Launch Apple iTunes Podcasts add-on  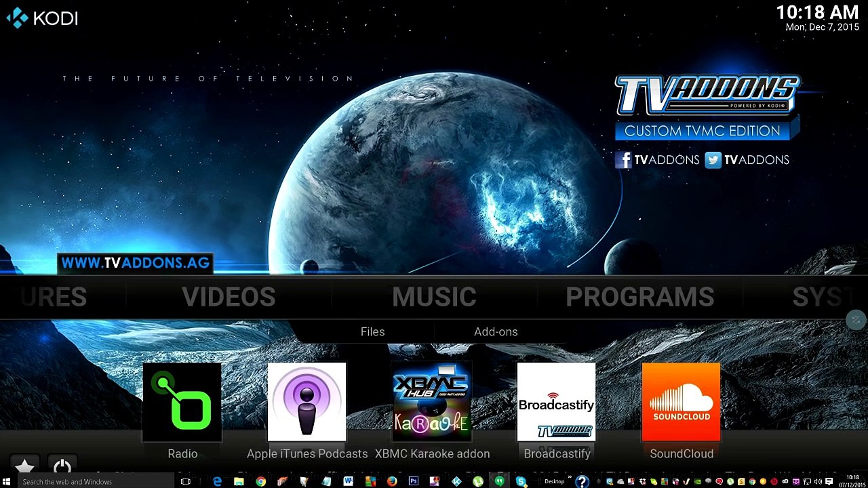click(x=307, y=401)
